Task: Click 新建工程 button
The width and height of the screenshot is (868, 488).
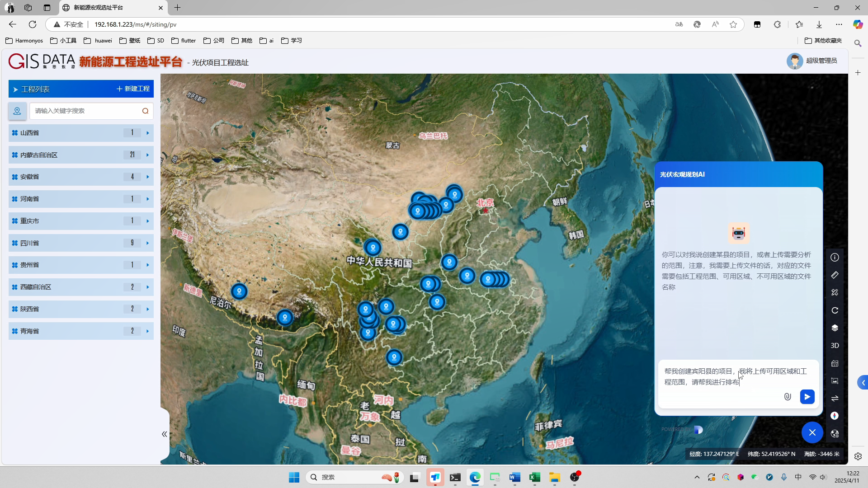Action: click(133, 89)
